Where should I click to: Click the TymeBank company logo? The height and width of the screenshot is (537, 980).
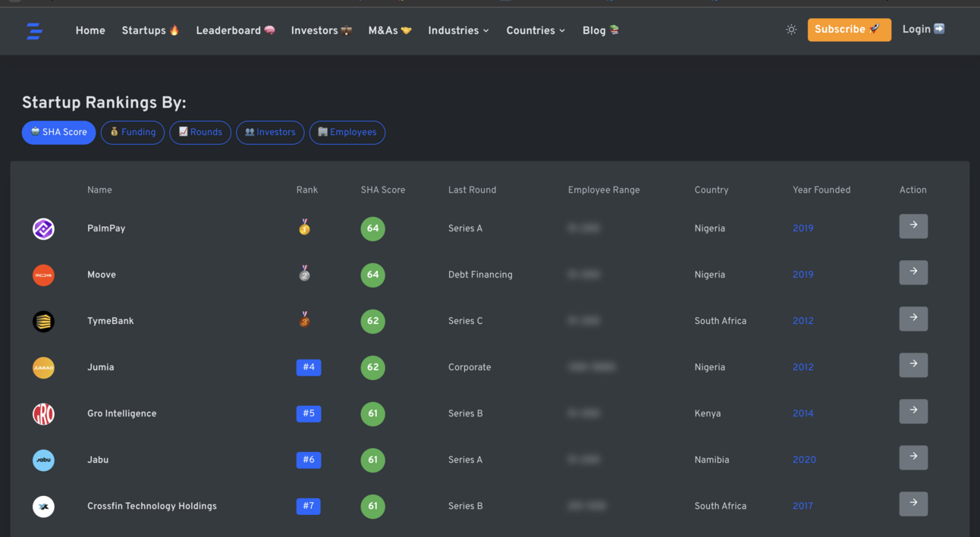pos(43,321)
